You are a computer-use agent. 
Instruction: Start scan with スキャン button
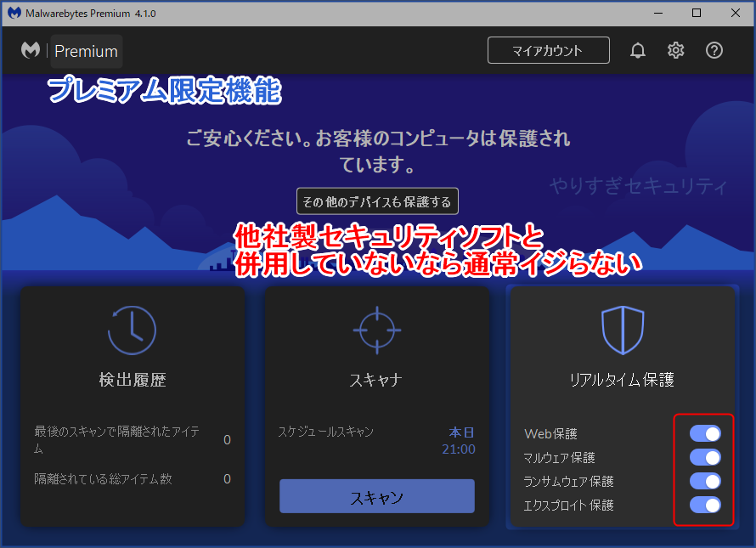[x=377, y=496]
